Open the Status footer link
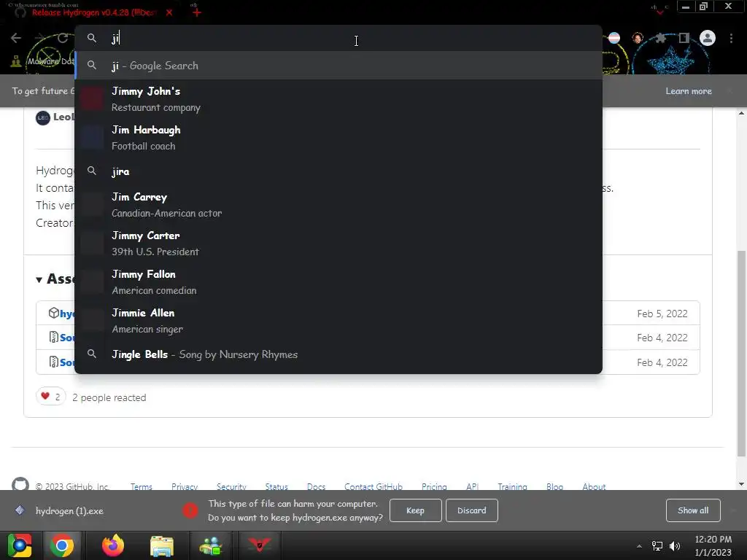 tap(276, 486)
